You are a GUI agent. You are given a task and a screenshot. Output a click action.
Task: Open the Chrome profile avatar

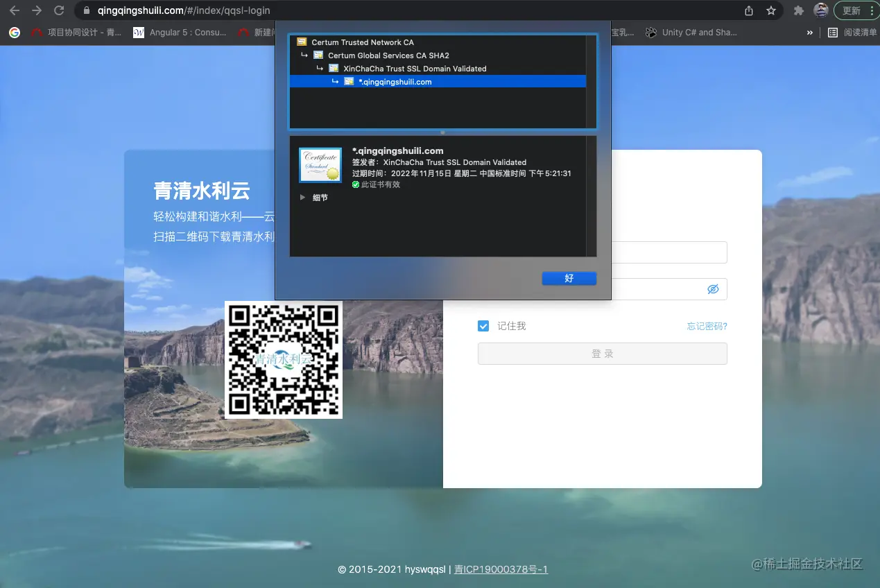[821, 10]
